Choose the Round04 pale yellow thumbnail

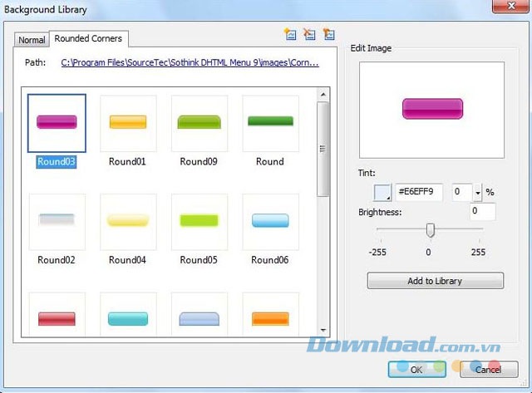[x=127, y=221]
